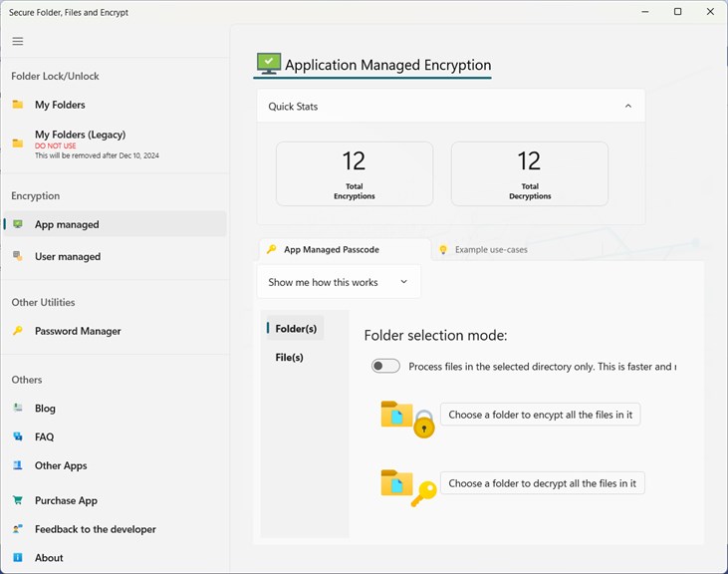Click the FAQ icon in sidebar

click(x=18, y=436)
